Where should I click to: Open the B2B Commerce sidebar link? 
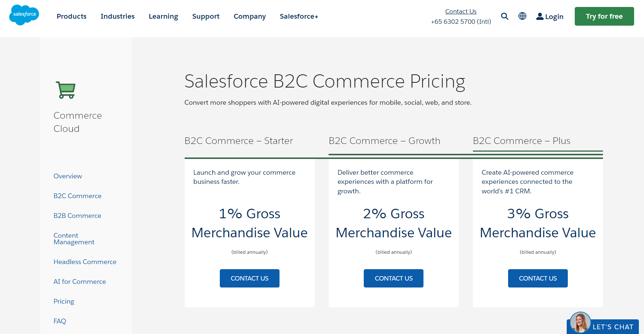point(77,216)
